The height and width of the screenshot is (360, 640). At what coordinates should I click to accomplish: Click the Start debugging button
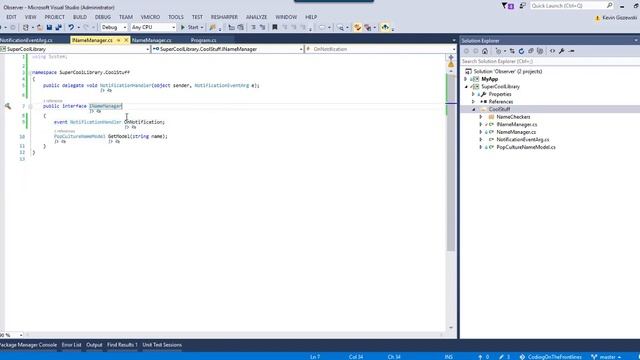point(192,27)
